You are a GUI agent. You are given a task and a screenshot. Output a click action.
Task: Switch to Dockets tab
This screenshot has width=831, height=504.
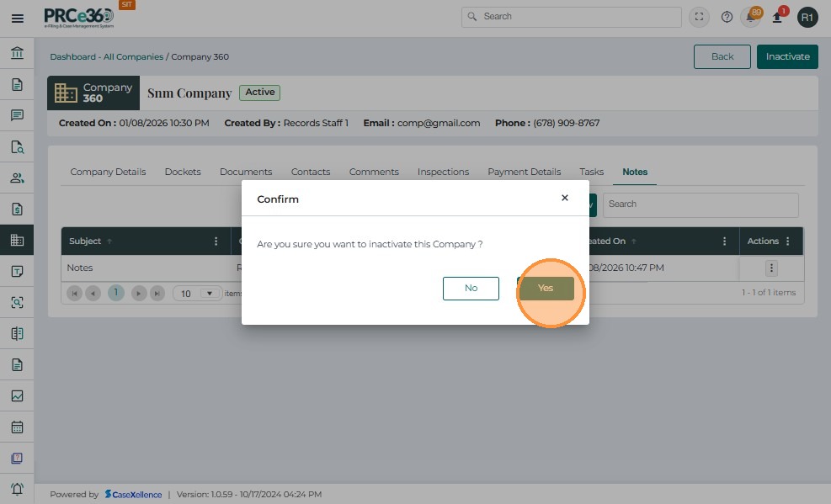(x=183, y=172)
